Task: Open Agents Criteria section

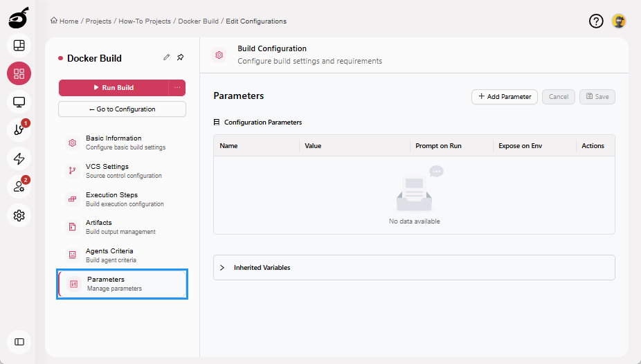Action: [123, 255]
